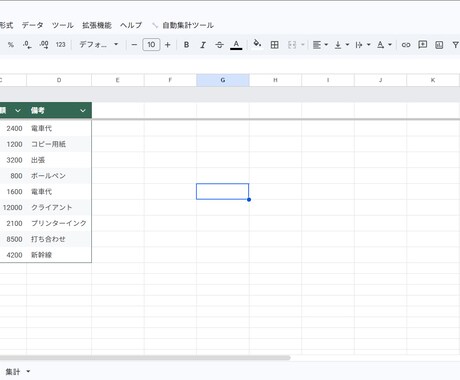Toggle italic formatting
The height and width of the screenshot is (380, 460).
coord(203,45)
